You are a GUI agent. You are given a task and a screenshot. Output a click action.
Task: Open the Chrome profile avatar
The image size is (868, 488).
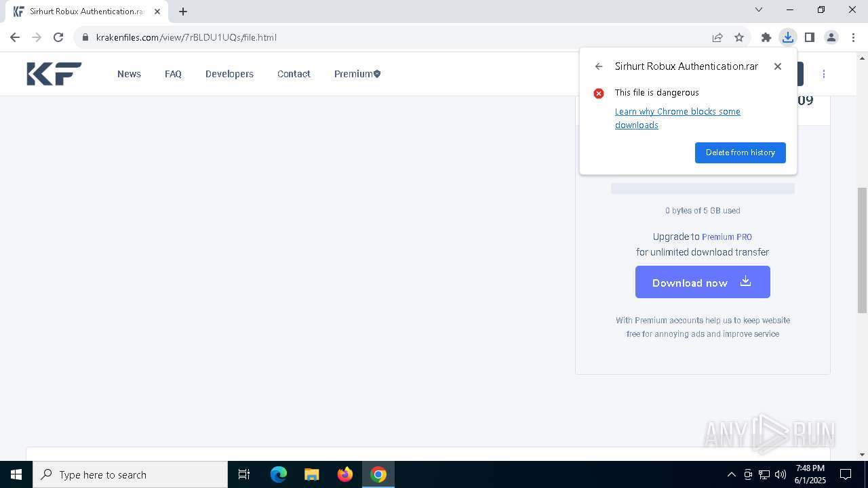(831, 37)
